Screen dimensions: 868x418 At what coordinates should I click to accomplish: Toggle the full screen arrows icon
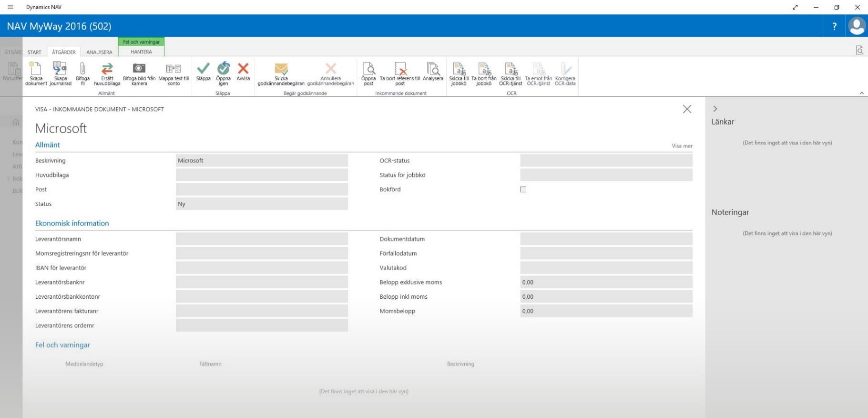(x=795, y=7)
